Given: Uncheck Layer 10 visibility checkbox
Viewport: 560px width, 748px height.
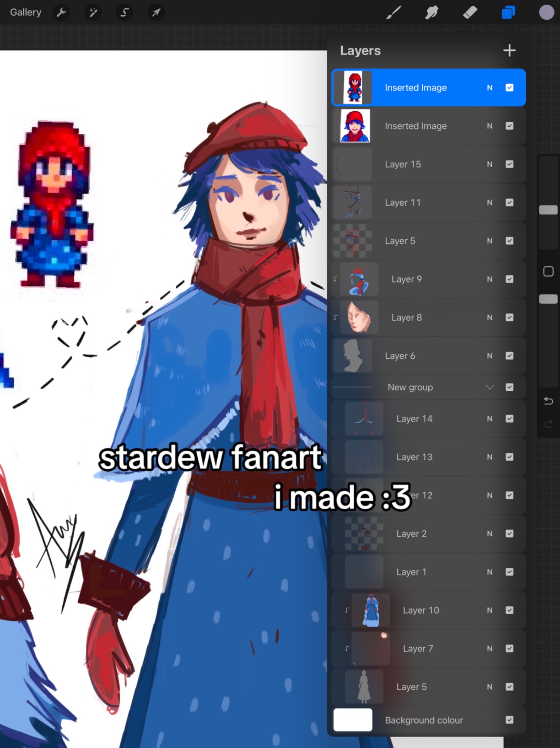Looking at the screenshot, I should 509,610.
